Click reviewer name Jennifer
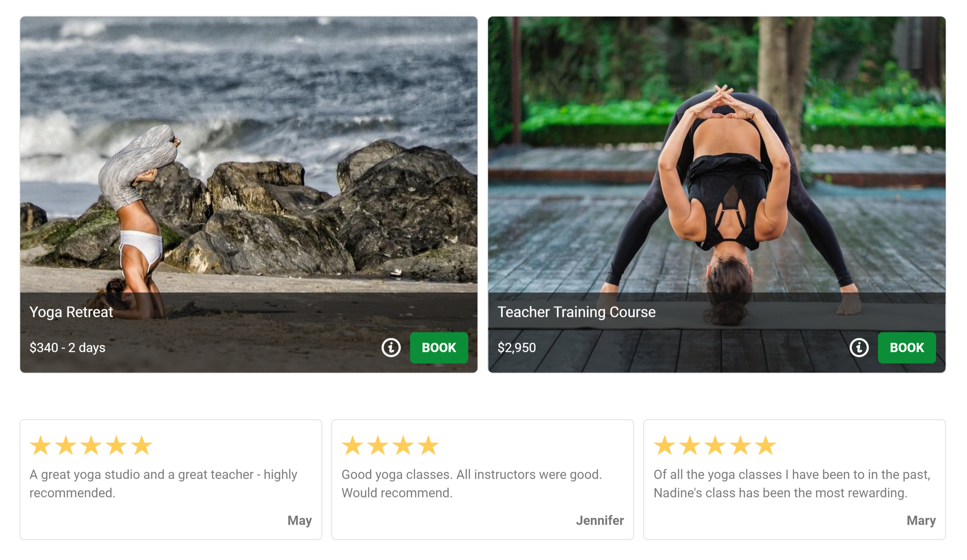Viewport: 967px width, 560px height. coord(600,521)
